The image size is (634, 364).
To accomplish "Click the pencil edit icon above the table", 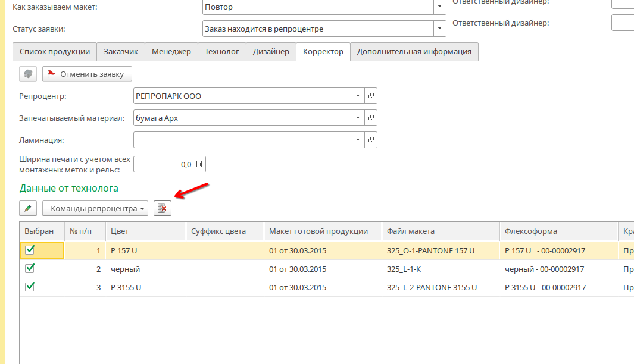I will click(x=28, y=208).
